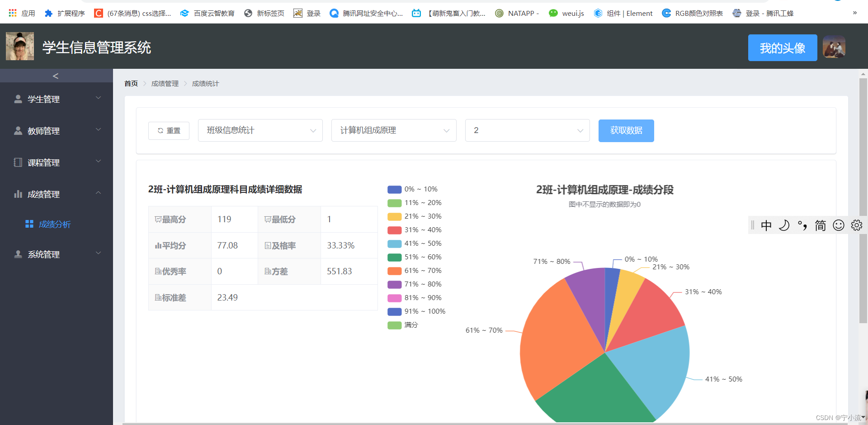Open the translate 中 icon in floating toolbar
Screen dimensions: 868x425
coord(766,225)
